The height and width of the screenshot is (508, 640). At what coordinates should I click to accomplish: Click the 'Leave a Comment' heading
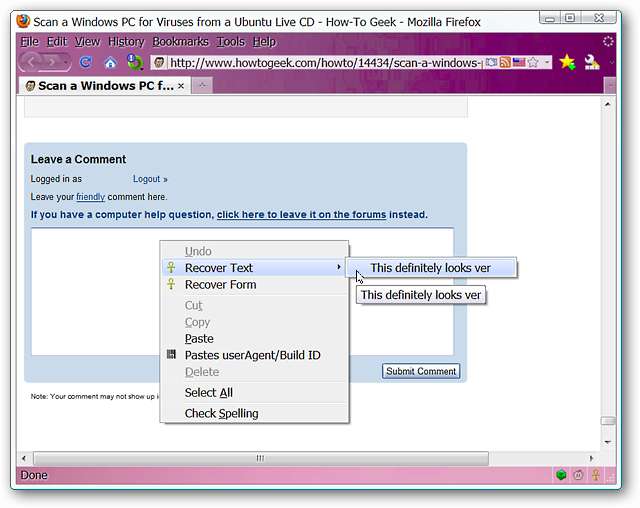(78, 159)
